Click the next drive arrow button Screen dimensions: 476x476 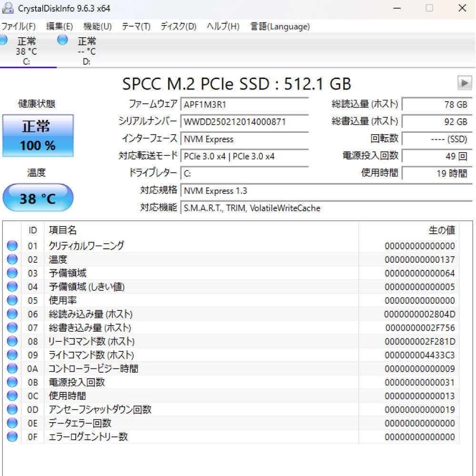coord(465,83)
